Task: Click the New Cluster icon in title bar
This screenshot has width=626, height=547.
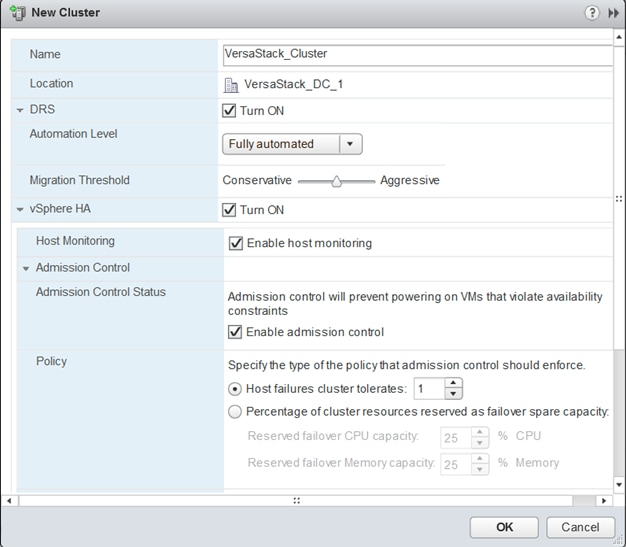Action: coord(18,13)
